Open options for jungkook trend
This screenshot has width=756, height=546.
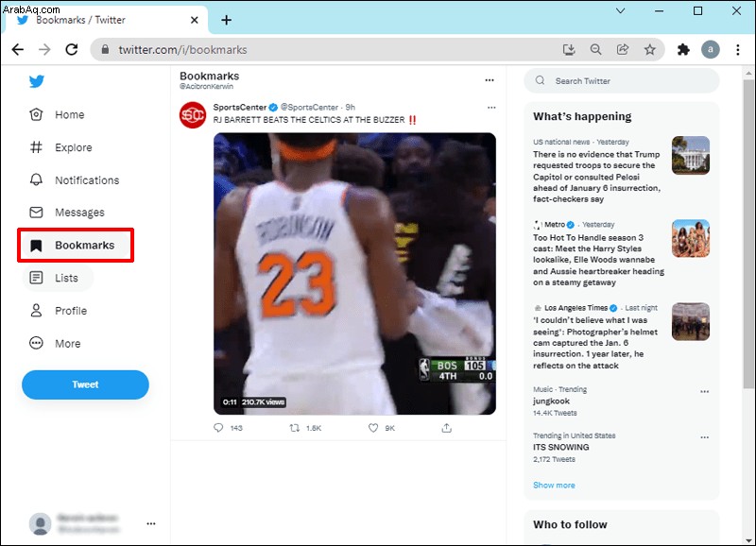coord(704,391)
